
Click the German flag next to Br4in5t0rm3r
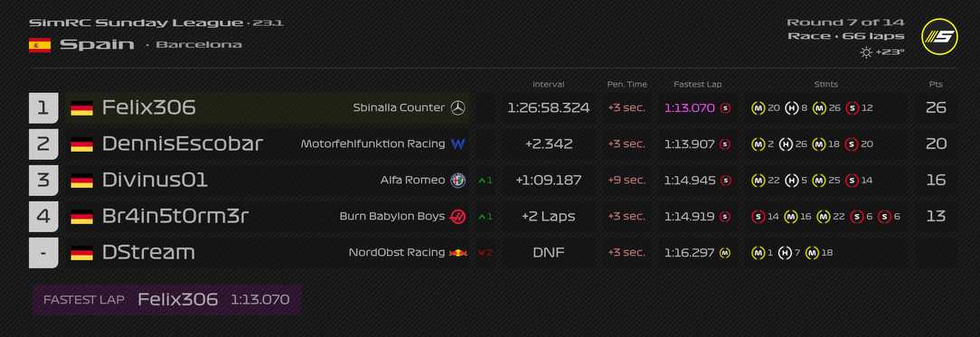tap(82, 217)
